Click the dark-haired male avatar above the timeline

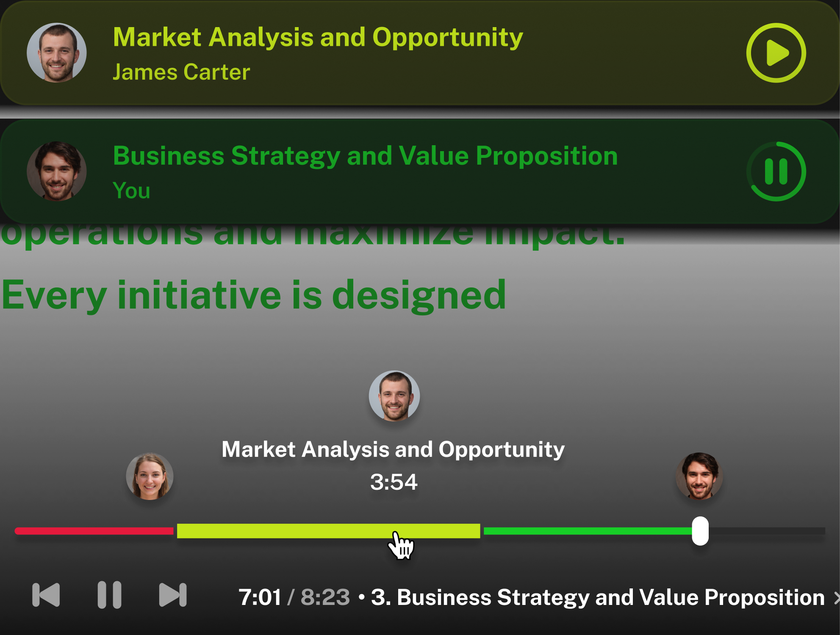coord(699,476)
